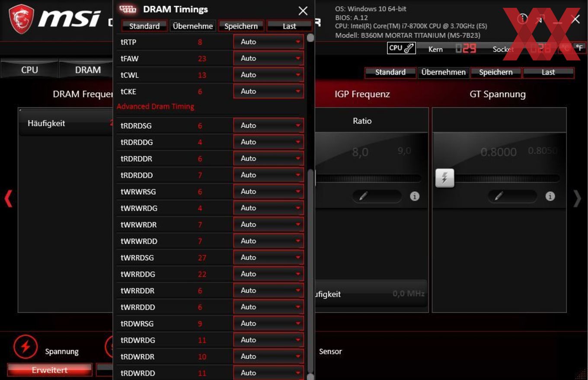The width and height of the screenshot is (588, 380).
Task: Open tWRWRSG Auto dropdown
Action: [x=268, y=191]
